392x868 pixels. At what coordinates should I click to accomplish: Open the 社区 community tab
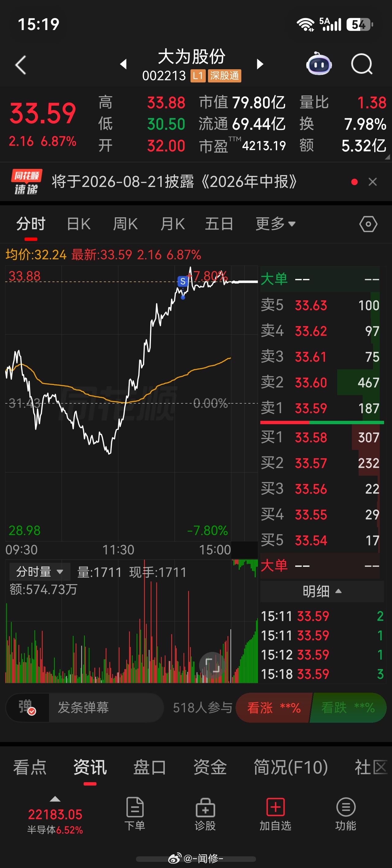(x=371, y=767)
